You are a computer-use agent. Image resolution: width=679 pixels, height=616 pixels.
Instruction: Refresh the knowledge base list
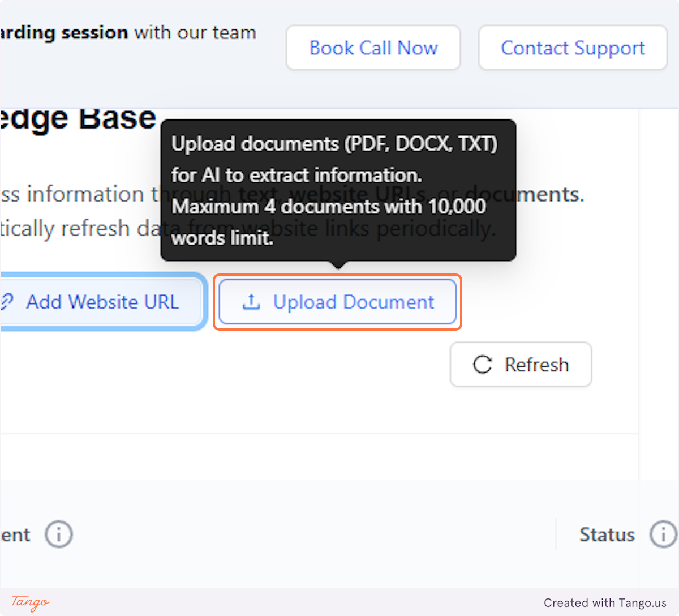click(x=520, y=365)
